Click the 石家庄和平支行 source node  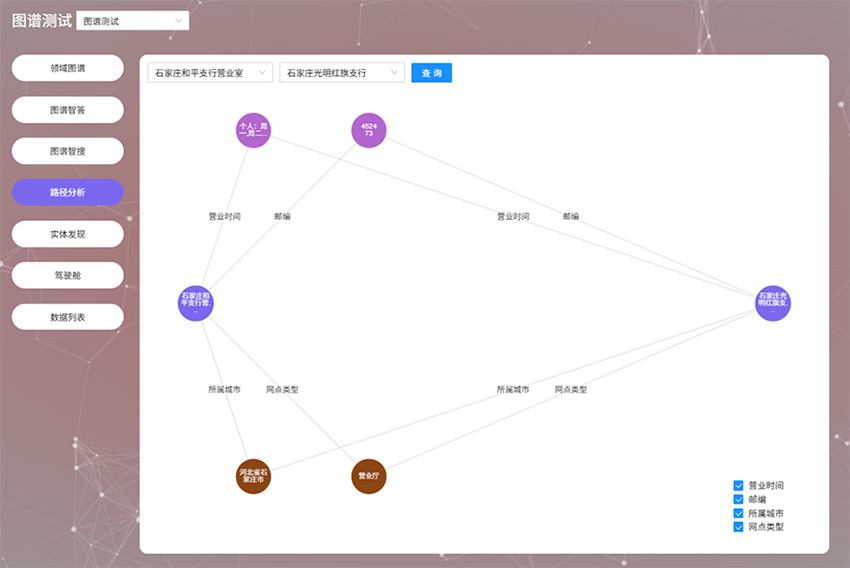(x=195, y=304)
